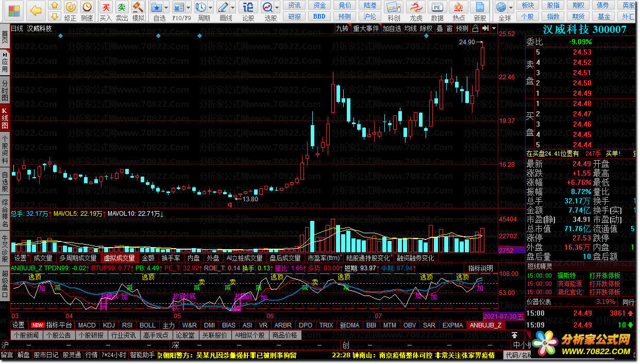Viewport: 640px width, 364px height.
Task: Toggle 预测 forecast on chart header
Action: tap(463, 28)
